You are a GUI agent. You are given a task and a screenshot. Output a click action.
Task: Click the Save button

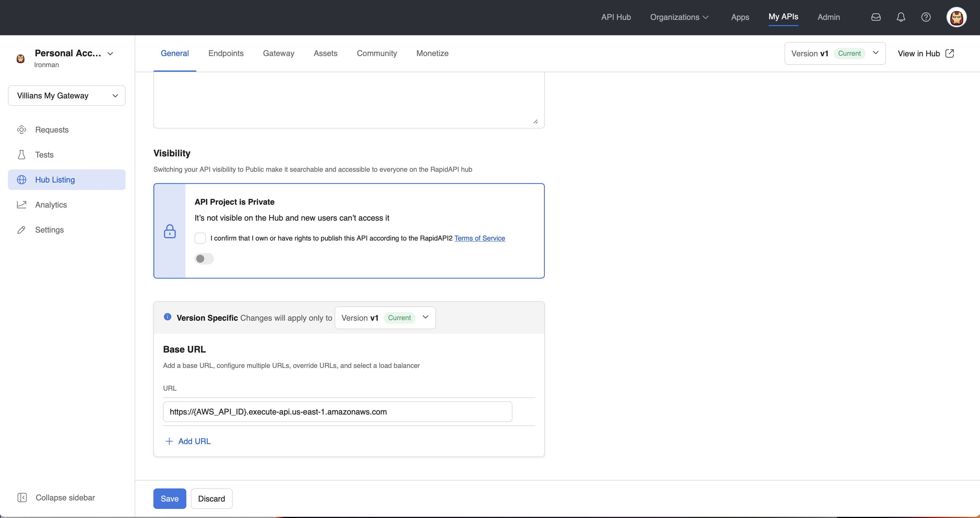click(170, 499)
